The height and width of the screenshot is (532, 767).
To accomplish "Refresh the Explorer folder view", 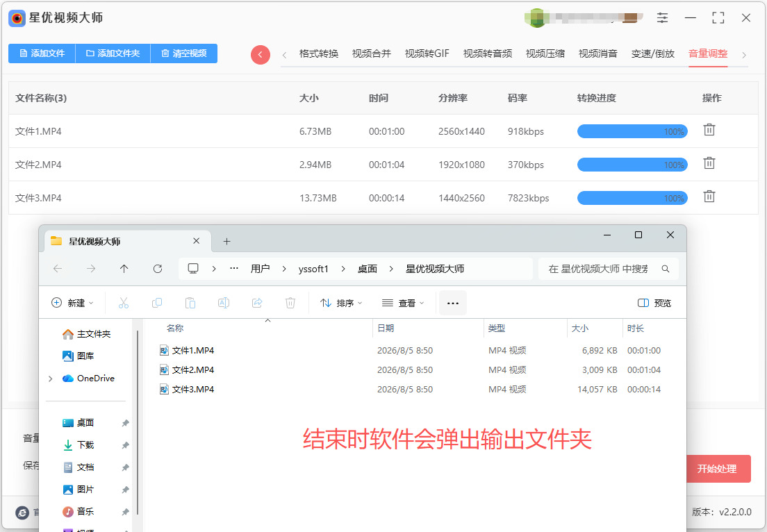I will [x=158, y=269].
